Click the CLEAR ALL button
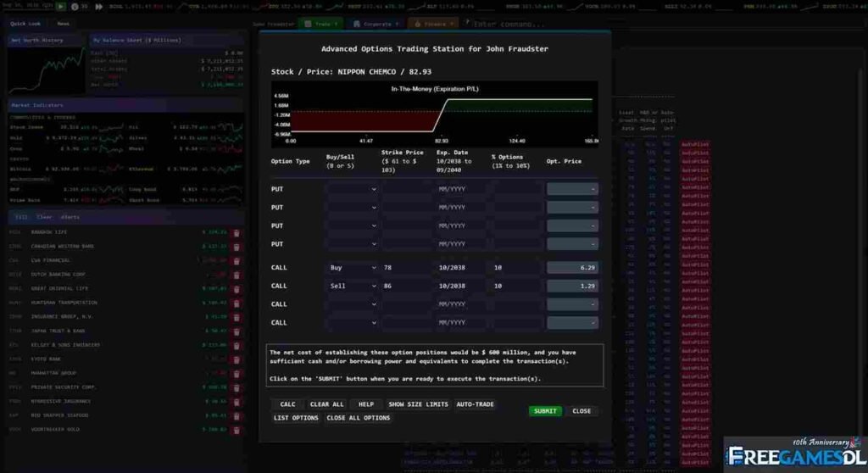Image resolution: width=868 pixels, height=473 pixels. pos(326,404)
